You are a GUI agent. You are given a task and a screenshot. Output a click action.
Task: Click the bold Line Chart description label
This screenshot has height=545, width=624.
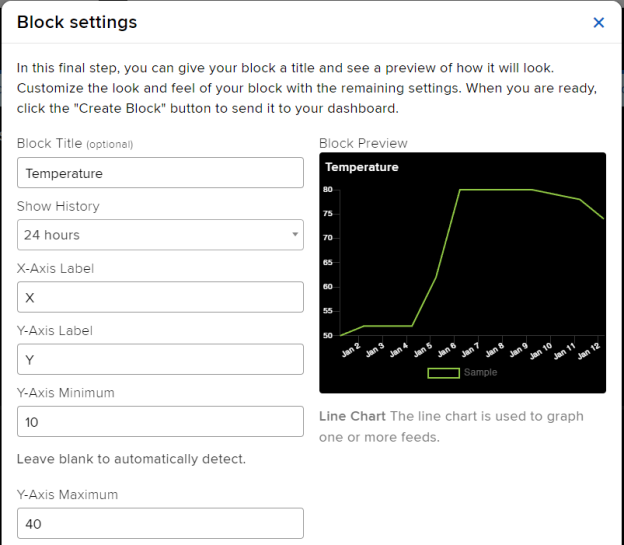point(352,416)
